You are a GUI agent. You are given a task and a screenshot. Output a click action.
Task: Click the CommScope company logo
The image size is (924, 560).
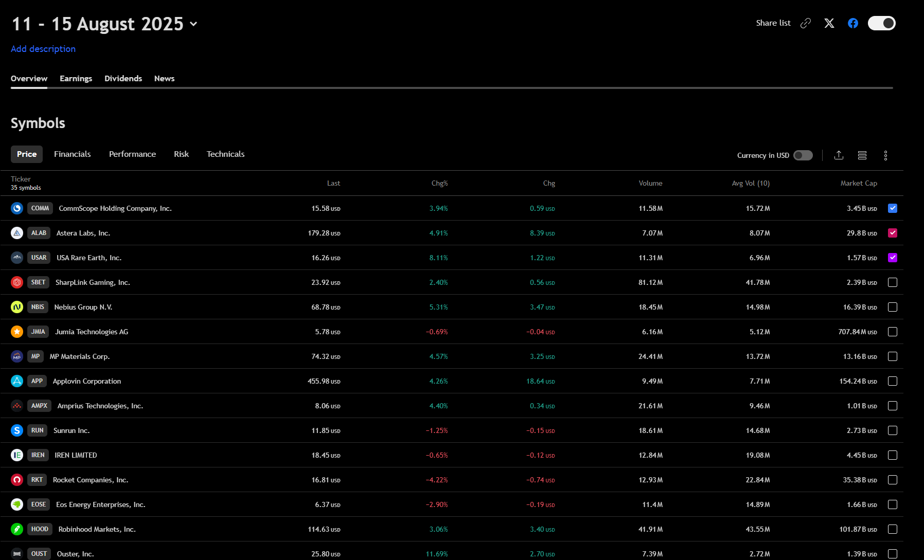point(17,208)
